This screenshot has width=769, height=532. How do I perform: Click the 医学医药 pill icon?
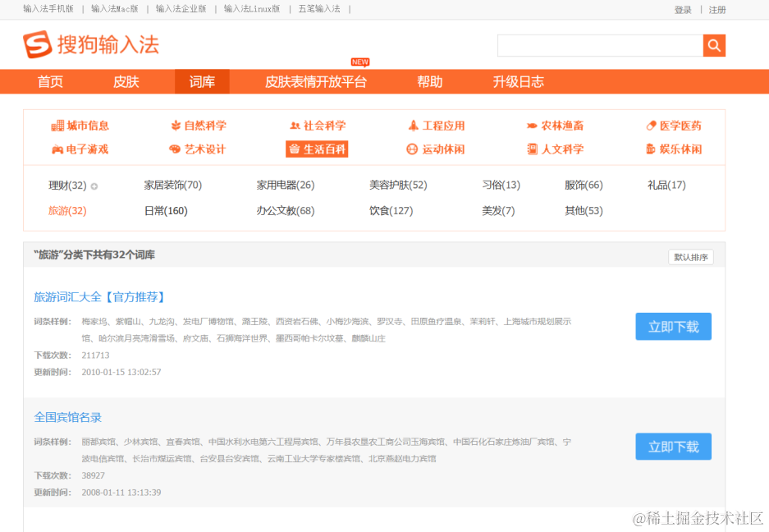coord(651,126)
